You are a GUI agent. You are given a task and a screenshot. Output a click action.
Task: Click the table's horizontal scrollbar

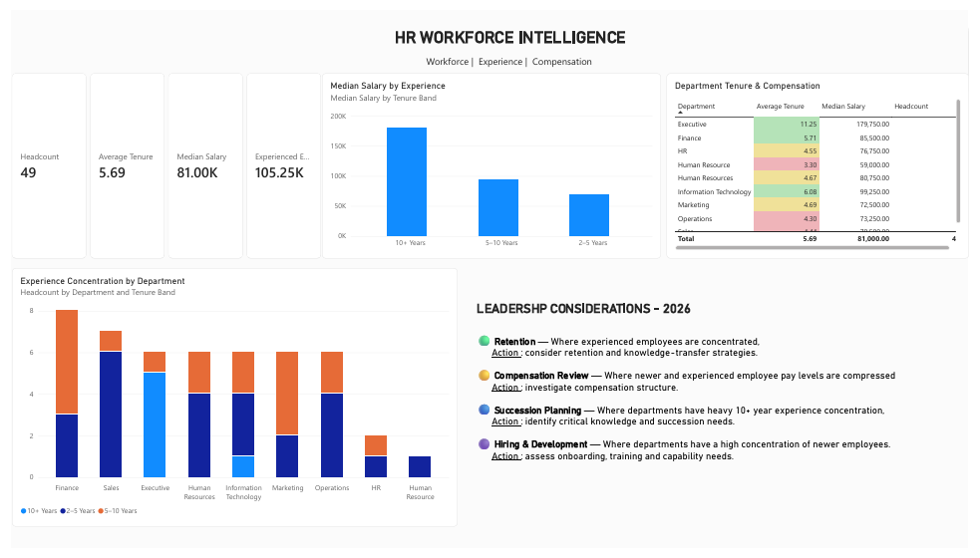pyautogui.click(x=813, y=248)
